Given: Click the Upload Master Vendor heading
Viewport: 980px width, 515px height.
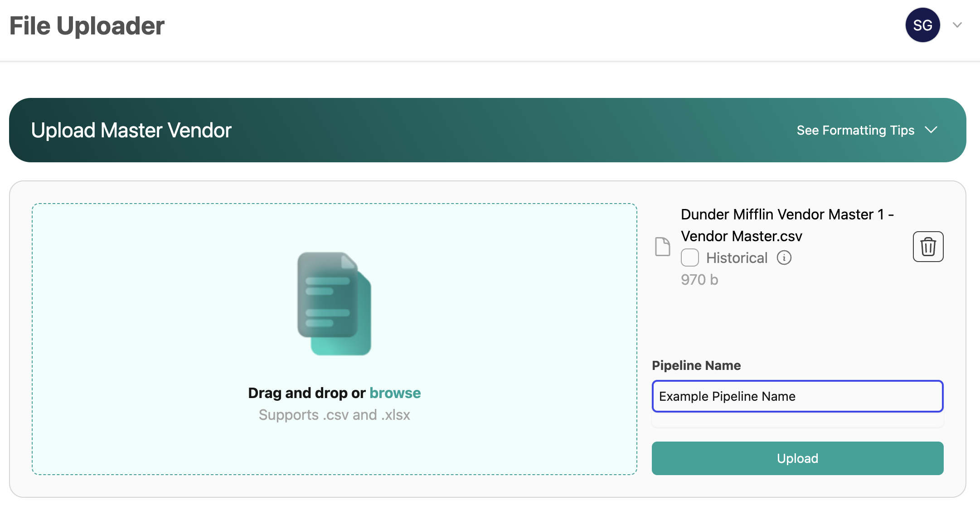Looking at the screenshot, I should pyautogui.click(x=131, y=130).
